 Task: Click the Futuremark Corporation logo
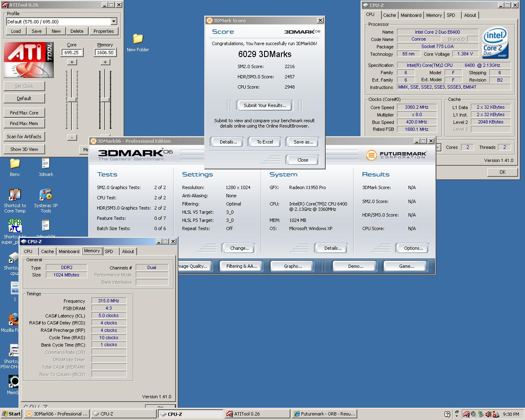point(396,155)
